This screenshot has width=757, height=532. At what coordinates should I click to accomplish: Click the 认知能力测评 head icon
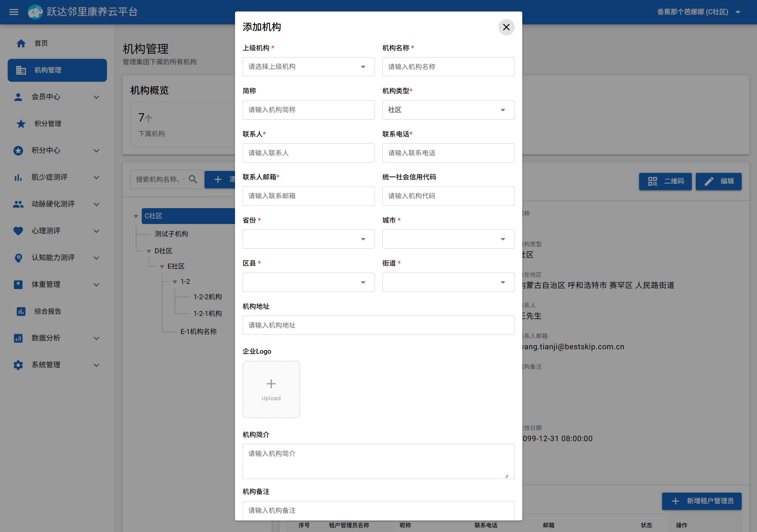[x=18, y=258]
